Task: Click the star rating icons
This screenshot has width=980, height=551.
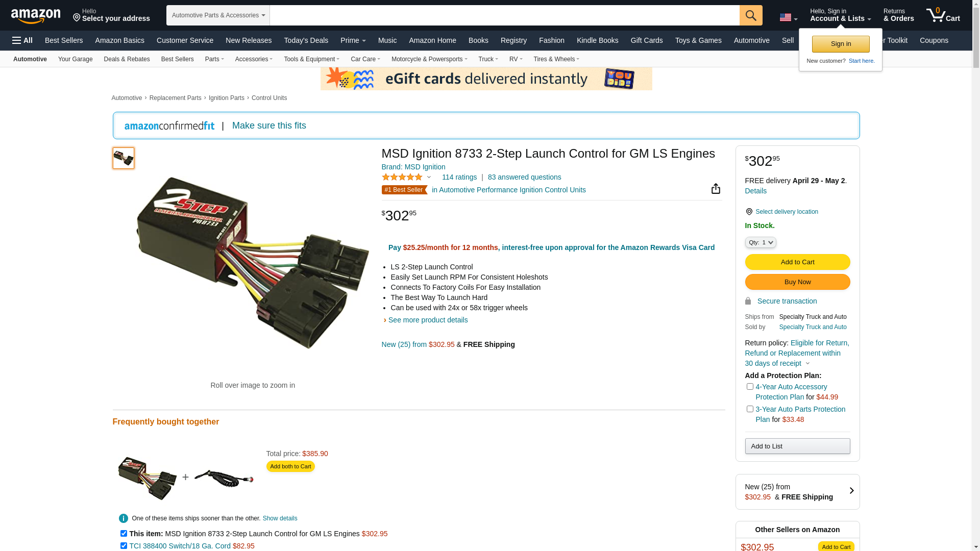Action: point(402,177)
